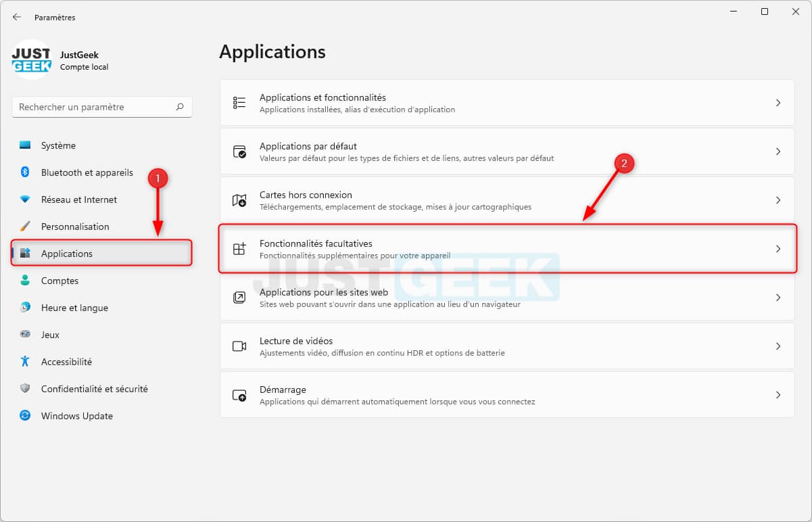Open Fonctionnalités facultatives card title

[316, 243]
